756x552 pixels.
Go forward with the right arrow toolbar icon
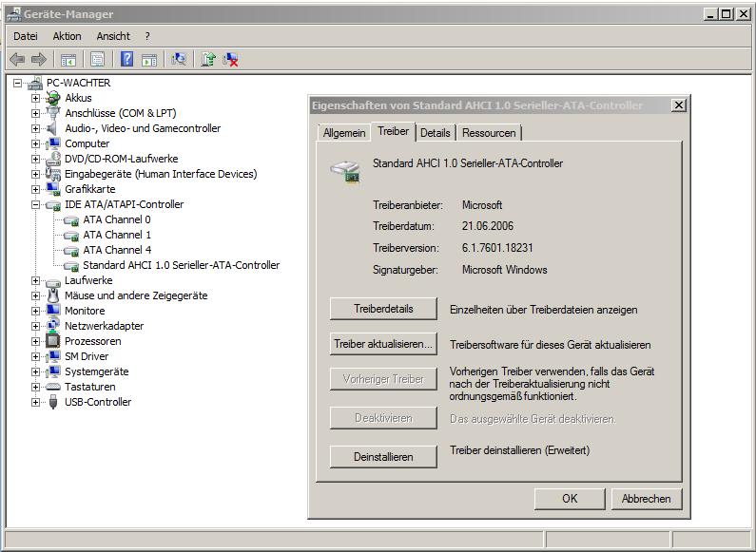39,59
